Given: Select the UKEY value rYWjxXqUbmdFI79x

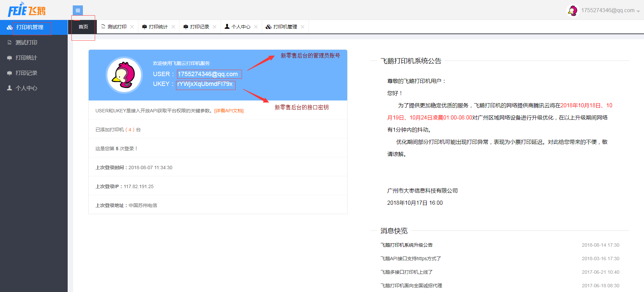Looking at the screenshot, I should pyautogui.click(x=205, y=84).
